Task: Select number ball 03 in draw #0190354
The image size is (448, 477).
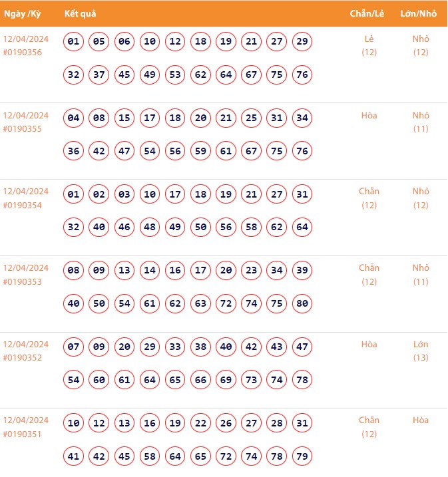Action: click(124, 194)
